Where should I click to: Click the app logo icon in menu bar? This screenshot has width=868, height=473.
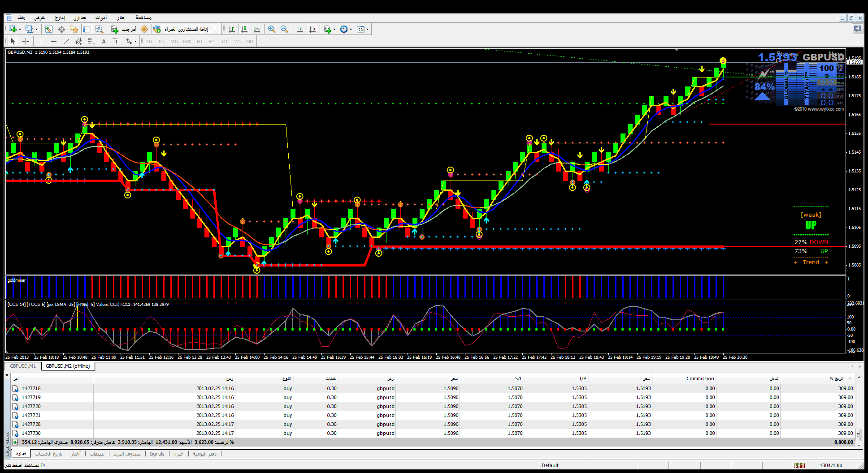tap(9, 17)
